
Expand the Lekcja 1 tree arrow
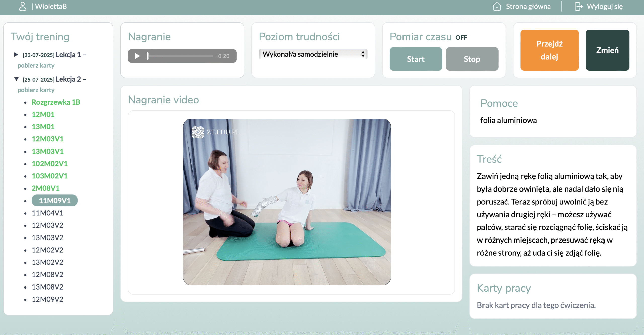click(x=16, y=55)
